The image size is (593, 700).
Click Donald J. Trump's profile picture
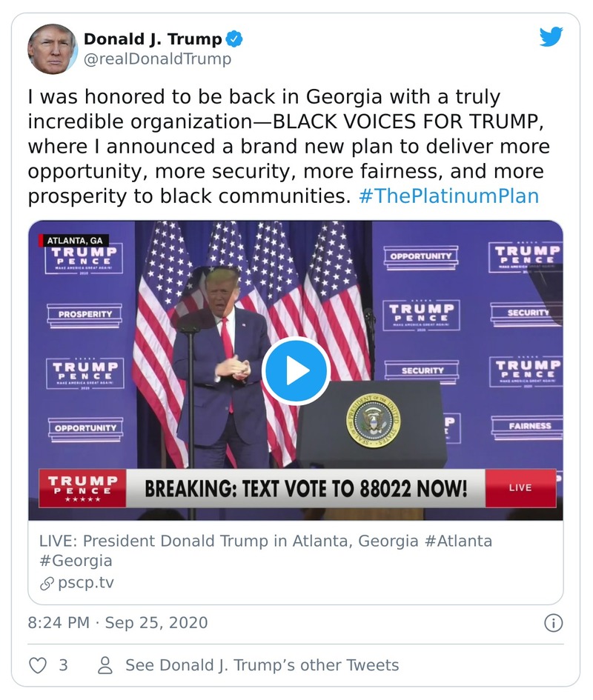pos(53,45)
